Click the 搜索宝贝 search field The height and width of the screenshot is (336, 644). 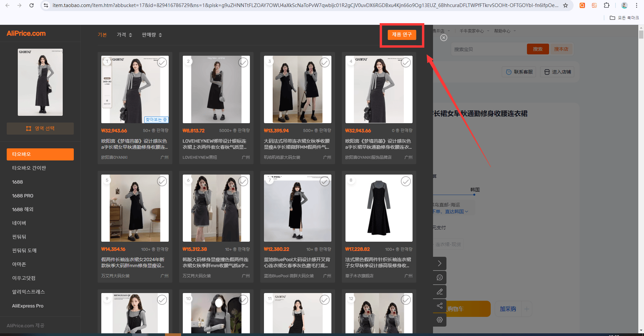(x=489, y=49)
